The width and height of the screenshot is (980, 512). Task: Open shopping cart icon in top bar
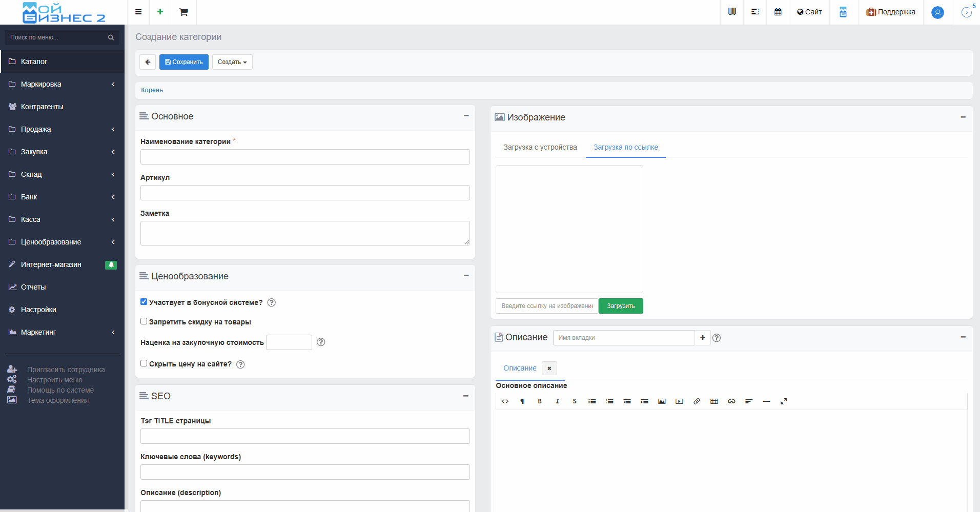183,12
